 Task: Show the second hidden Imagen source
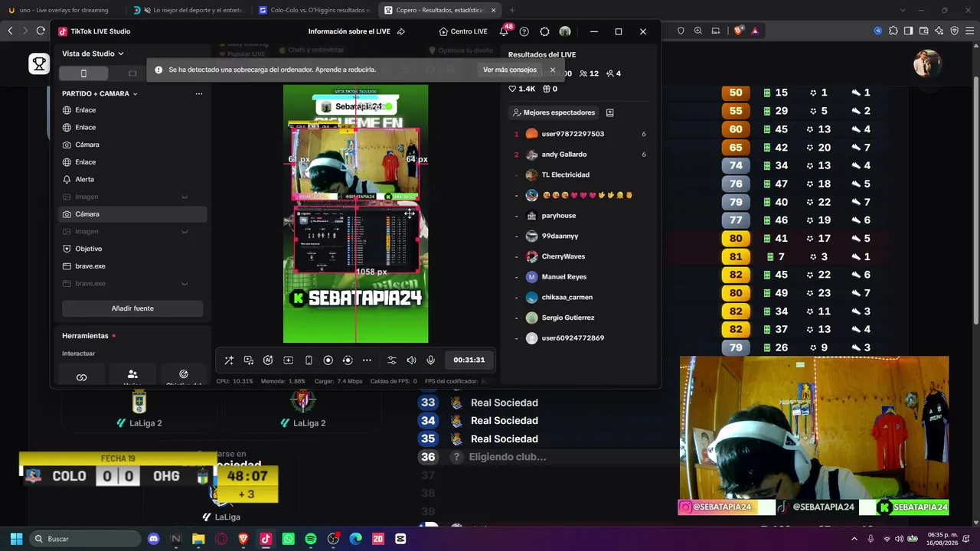[185, 231]
